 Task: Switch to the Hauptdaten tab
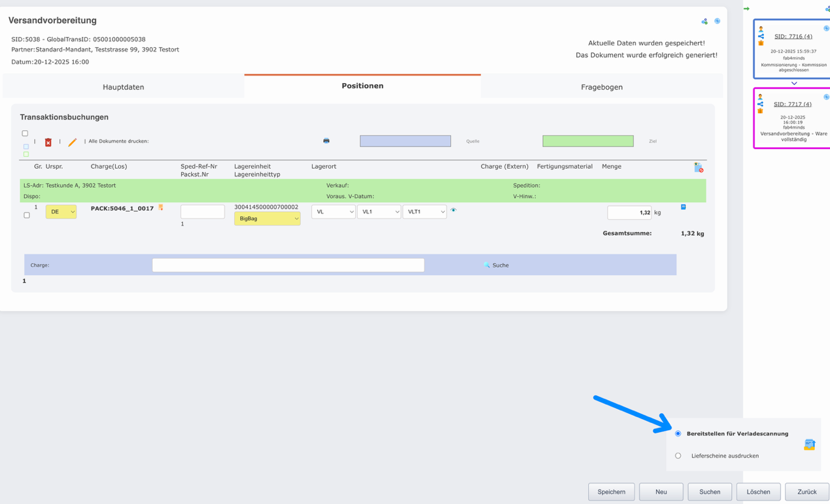click(x=124, y=87)
